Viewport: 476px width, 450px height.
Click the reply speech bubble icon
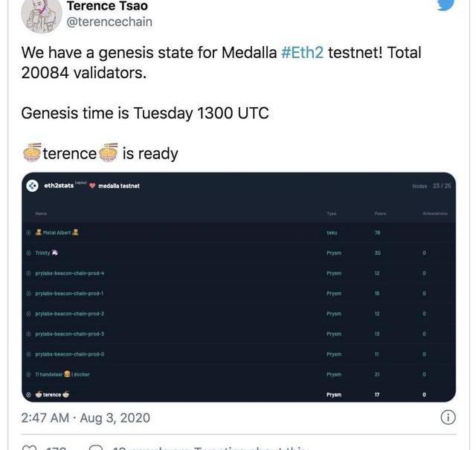pyautogui.click(x=95, y=448)
